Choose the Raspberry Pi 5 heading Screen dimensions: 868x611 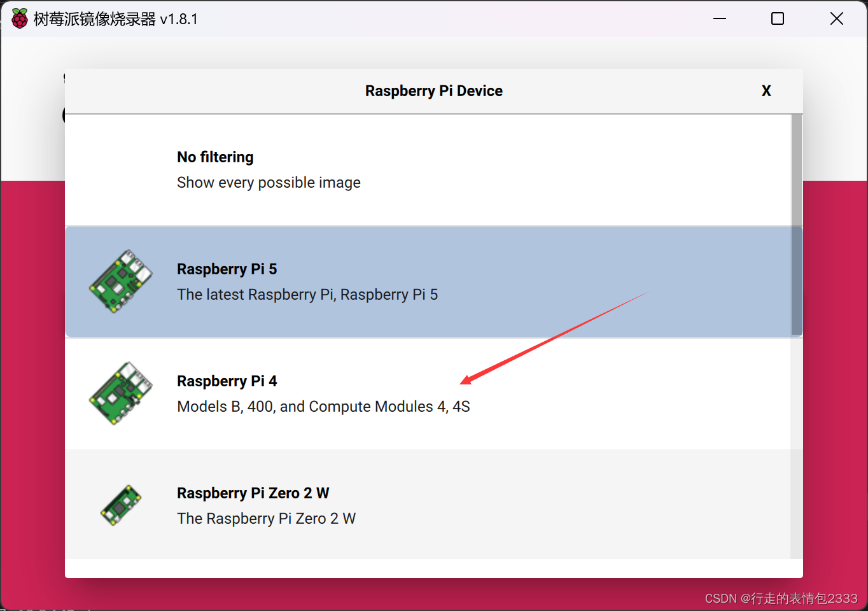(x=227, y=269)
